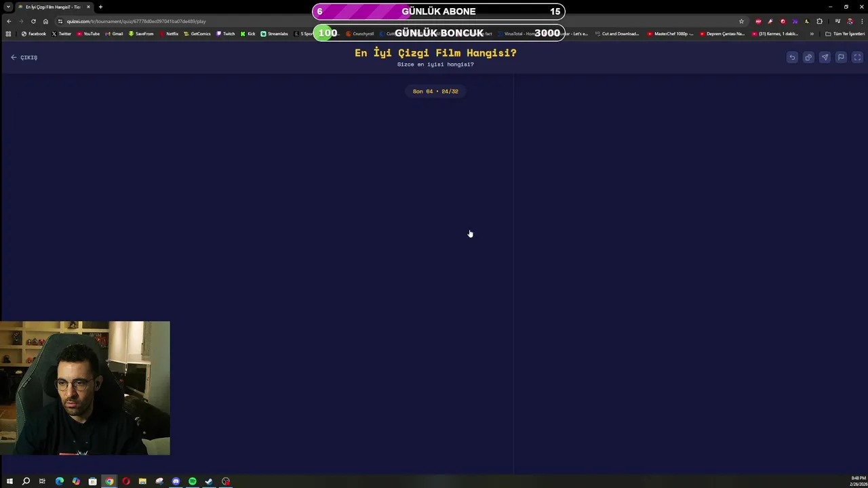Open the Facebook bookmark
Image resolution: width=868 pixels, height=488 pixels.
point(34,34)
